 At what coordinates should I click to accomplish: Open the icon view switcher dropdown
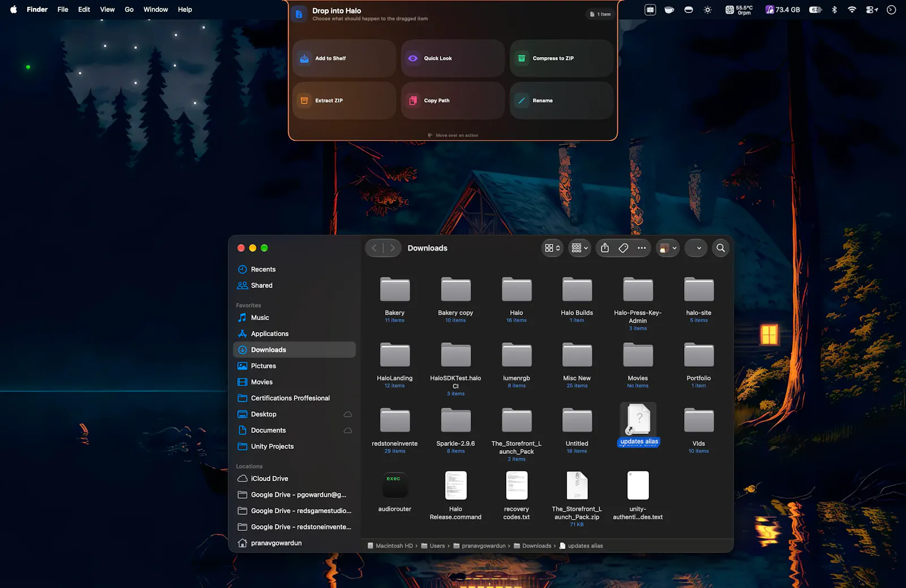coord(552,248)
